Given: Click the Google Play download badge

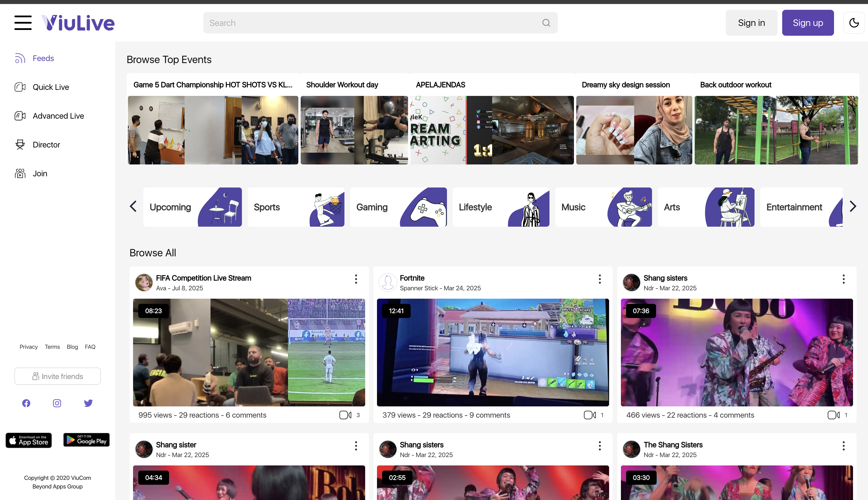Looking at the screenshot, I should pos(86,440).
